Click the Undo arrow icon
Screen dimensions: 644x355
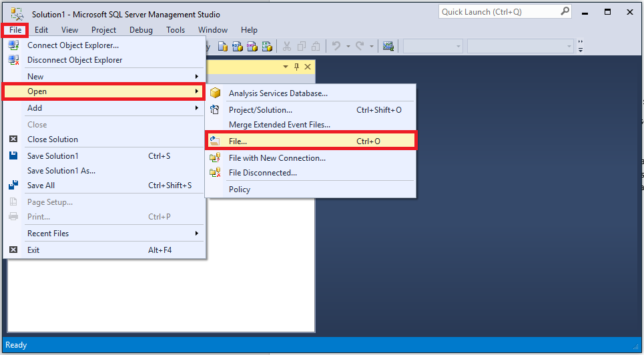click(x=337, y=46)
